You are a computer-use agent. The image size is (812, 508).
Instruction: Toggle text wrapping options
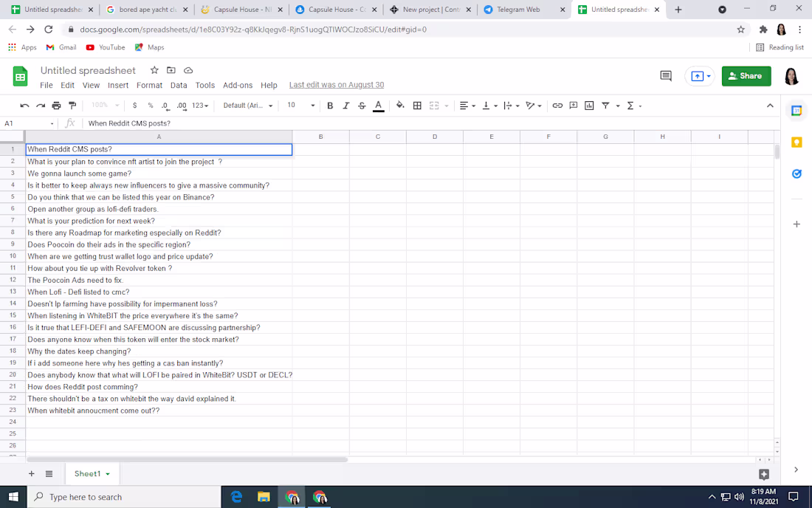[x=509, y=105]
